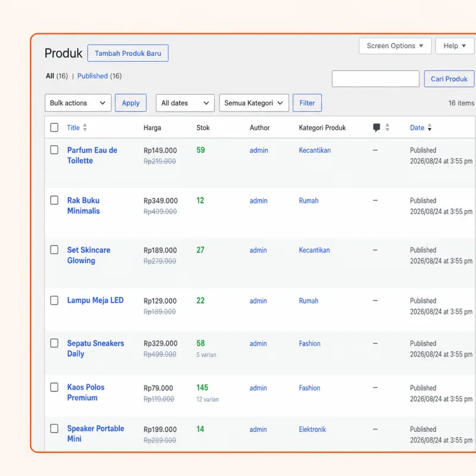This screenshot has height=476, width=476.
Task: Click Fashion category in Sepatu Sneakers row
Action: coord(309,344)
